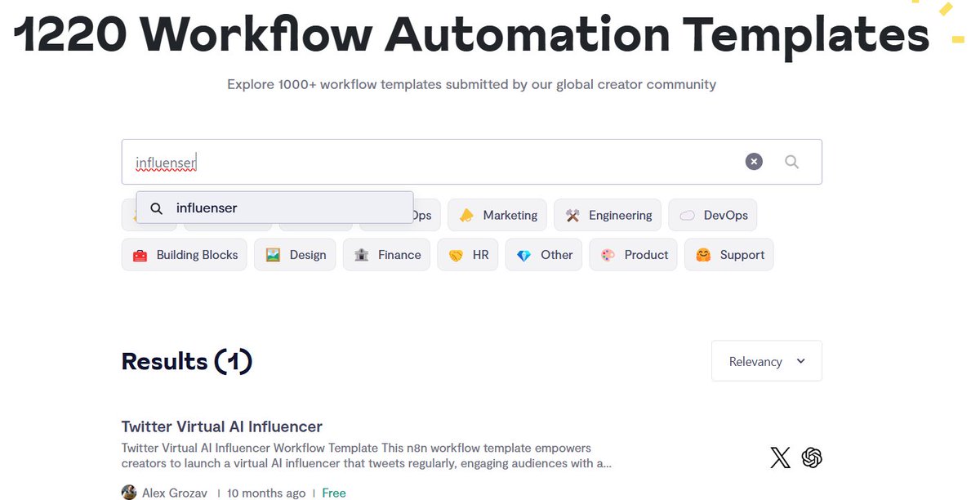This screenshot has height=500, width=980.
Task: Open the Twitter Virtual AI Influencer template
Action: pos(221,426)
